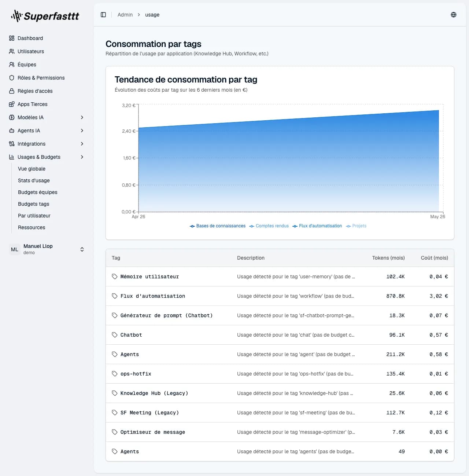
Task: Click the 211.2K tokens value
Action: [x=395, y=354]
